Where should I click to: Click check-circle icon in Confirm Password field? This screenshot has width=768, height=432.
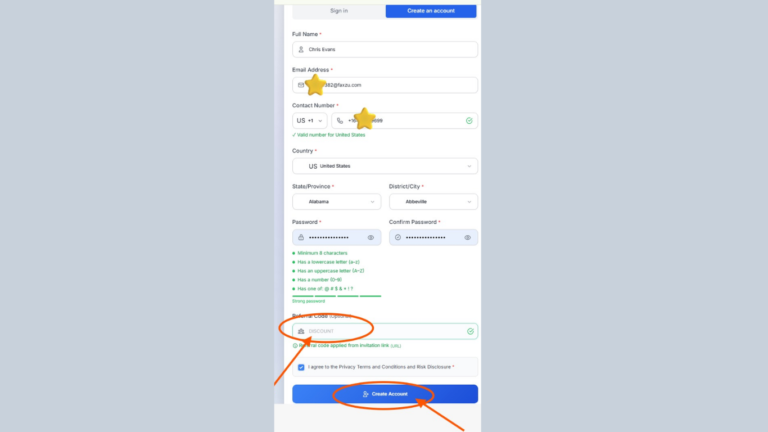[398, 238]
